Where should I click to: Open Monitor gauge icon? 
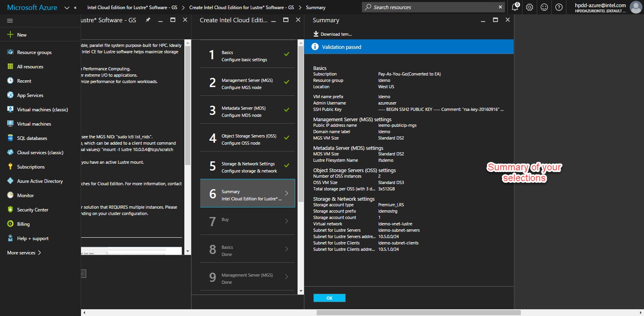pyautogui.click(x=10, y=195)
